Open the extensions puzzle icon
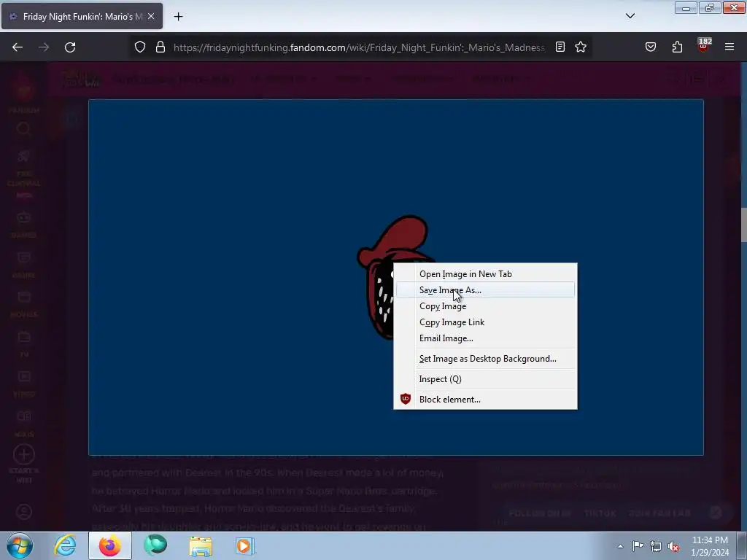The image size is (747, 560). pos(677,47)
